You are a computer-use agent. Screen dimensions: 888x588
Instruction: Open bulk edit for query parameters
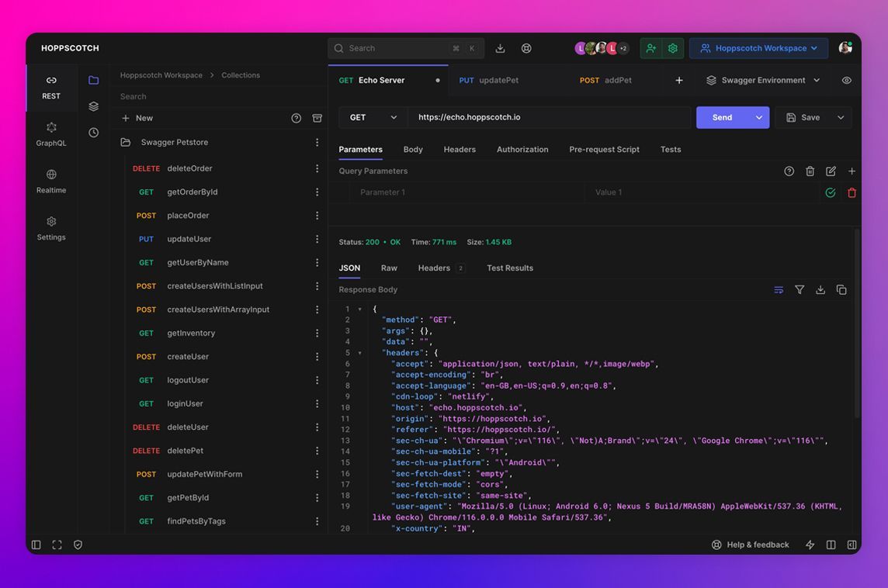831,171
